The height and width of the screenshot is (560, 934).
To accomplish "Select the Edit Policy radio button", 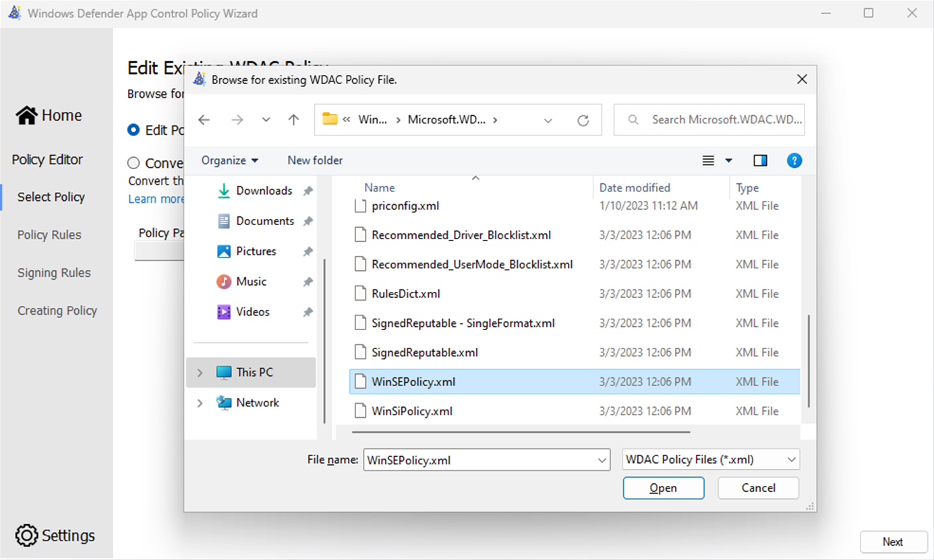I will tap(134, 130).
